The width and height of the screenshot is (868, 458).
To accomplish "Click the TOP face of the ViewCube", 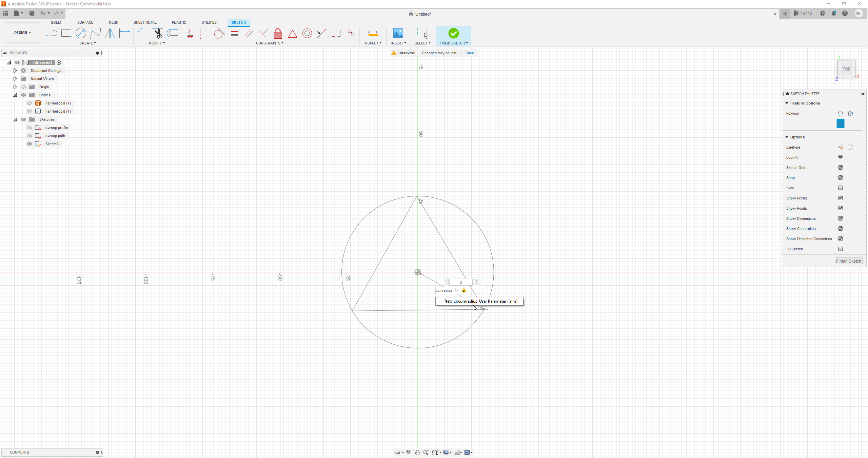I will pos(846,69).
